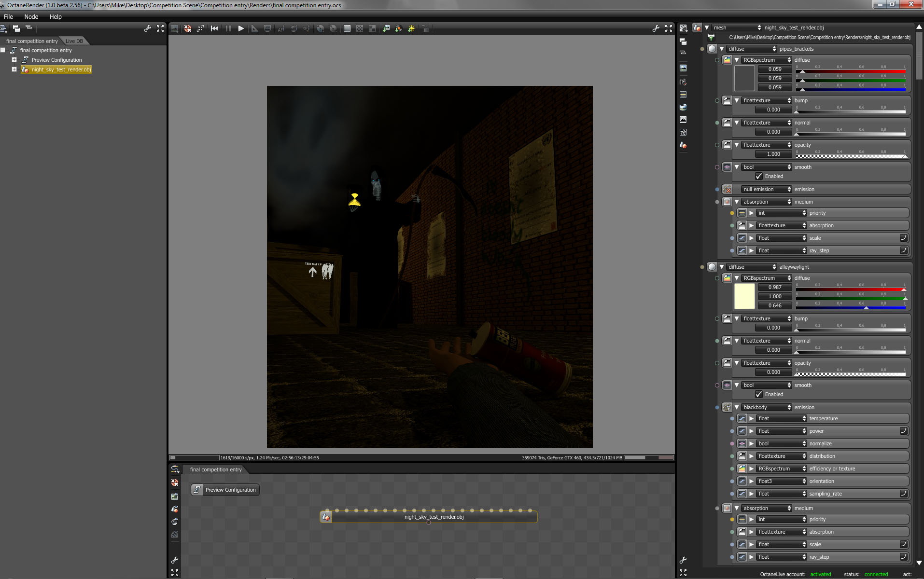
Task: Click the viewport lock icon
Action: [x=425, y=29]
